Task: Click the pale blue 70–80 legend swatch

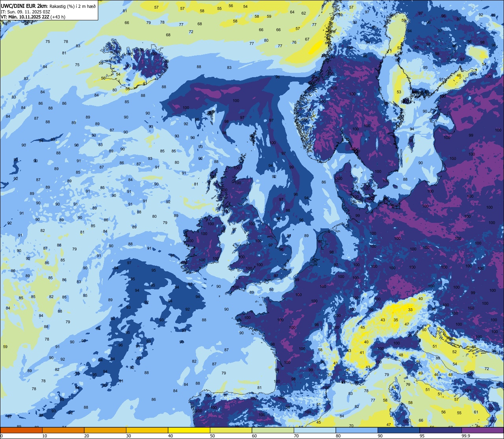Action: [x=315, y=430]
